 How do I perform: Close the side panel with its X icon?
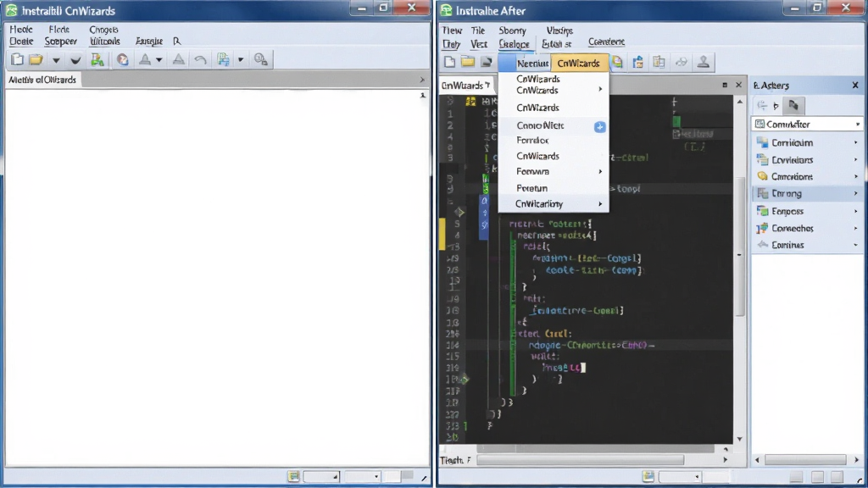click(855, 86)
